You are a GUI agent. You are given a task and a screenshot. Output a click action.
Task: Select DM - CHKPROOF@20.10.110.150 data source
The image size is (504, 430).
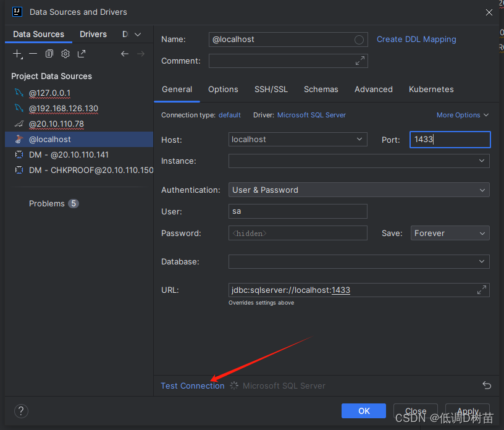tap(79, 170)
